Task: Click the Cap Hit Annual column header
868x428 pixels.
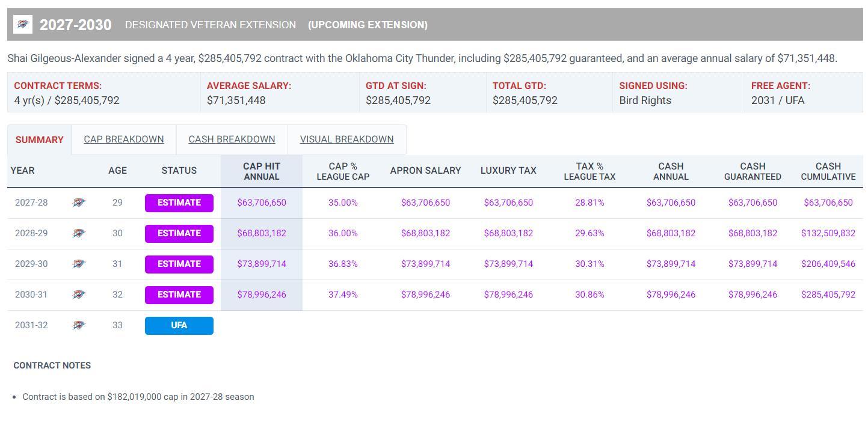Action: [261, 171]
